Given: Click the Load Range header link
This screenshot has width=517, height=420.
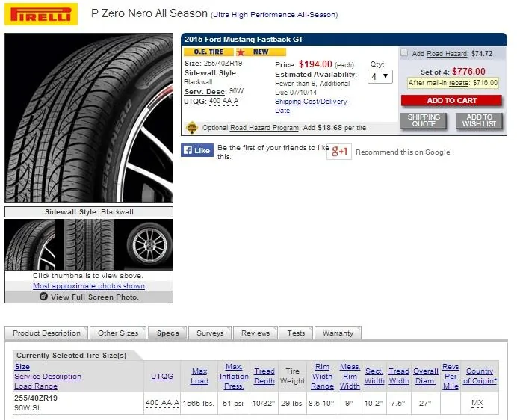Looking at the screenshot, I should pos(36,386).
